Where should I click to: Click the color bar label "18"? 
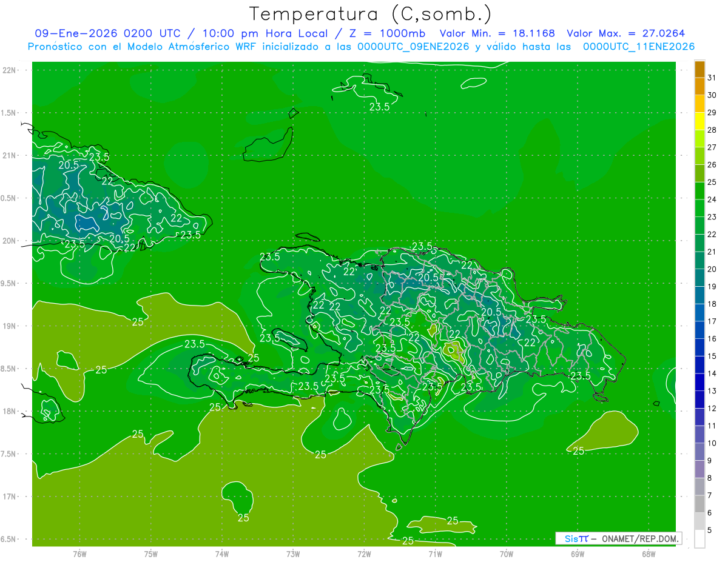(x=712, y=304)
